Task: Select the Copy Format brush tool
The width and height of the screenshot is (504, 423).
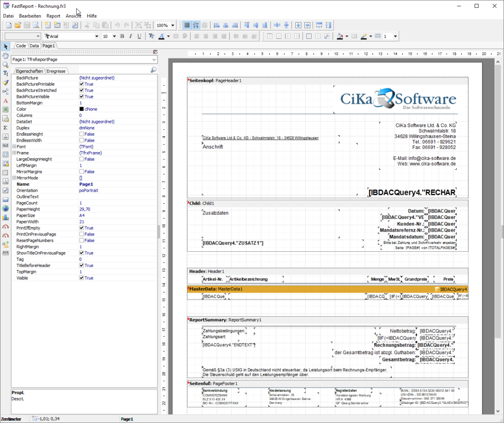Action: click(5, 83)
